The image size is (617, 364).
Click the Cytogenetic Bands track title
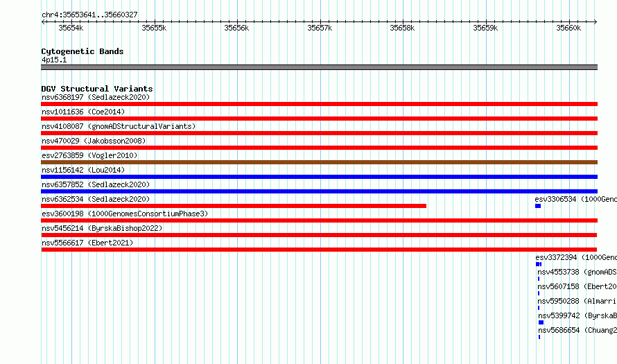pyautogui.click(x=82, y=51)
